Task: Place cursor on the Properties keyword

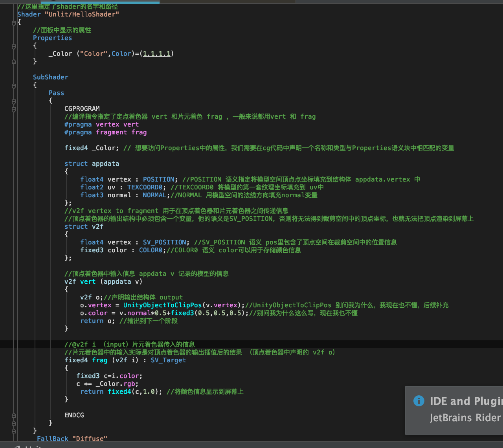Action: click(x=52, y=38)
